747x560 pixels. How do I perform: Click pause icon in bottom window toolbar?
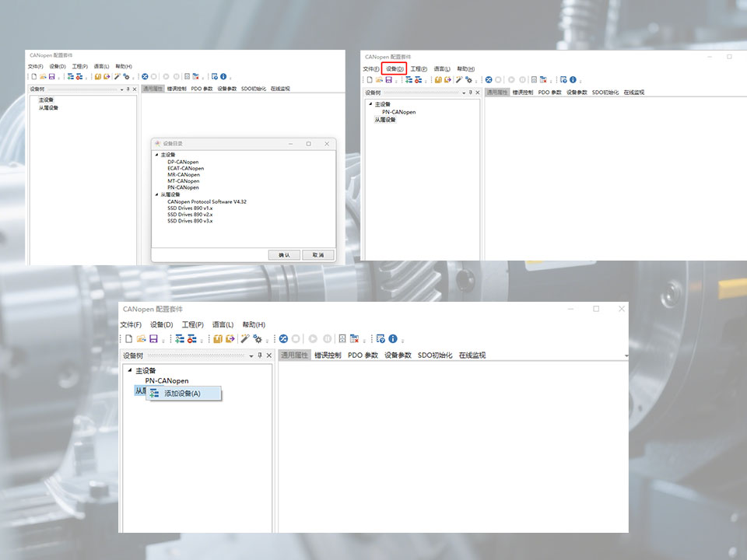point(328,338)
